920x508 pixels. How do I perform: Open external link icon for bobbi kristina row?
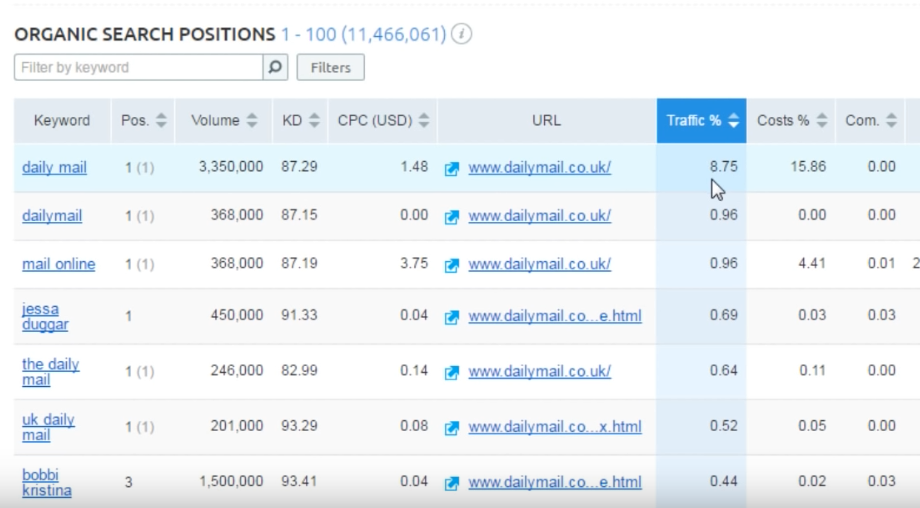pos(452,483)
